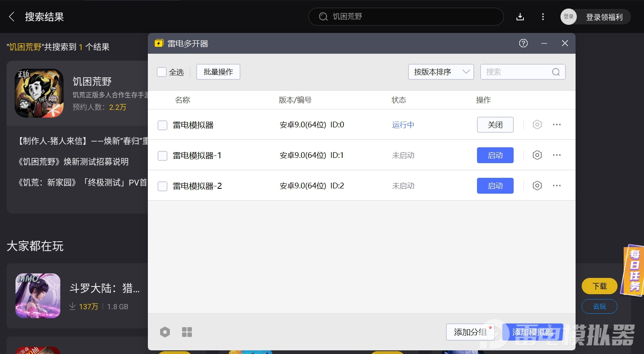Open more options for 雷电模拟器-1

(556, 155)
